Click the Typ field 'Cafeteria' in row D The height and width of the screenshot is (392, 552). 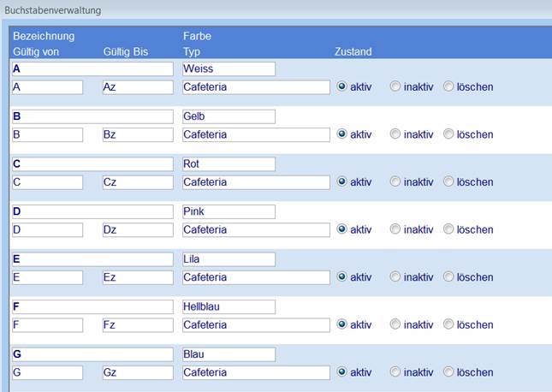(x=256, y=229)
